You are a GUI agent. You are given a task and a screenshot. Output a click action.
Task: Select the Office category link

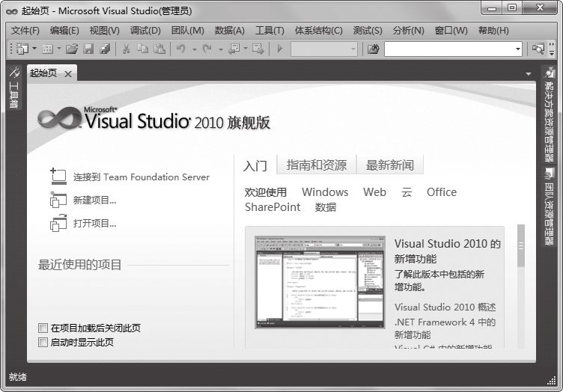442,192
